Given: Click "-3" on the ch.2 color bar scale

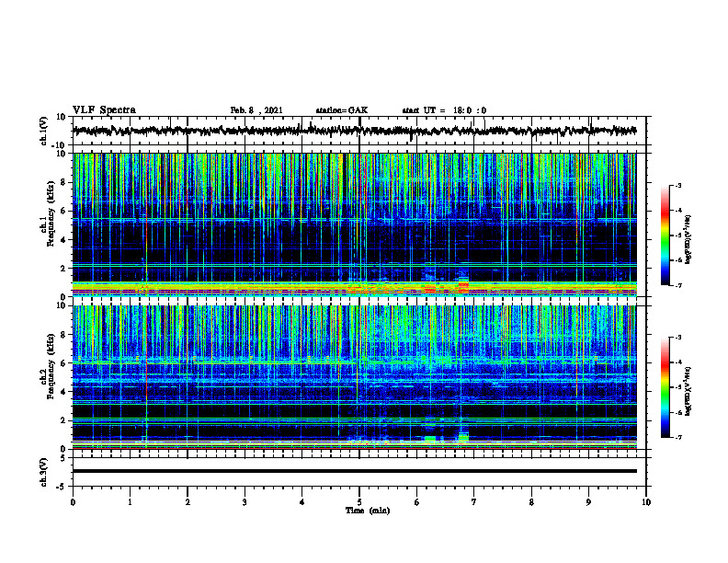Looking at the screenshot, I should 677,338.
